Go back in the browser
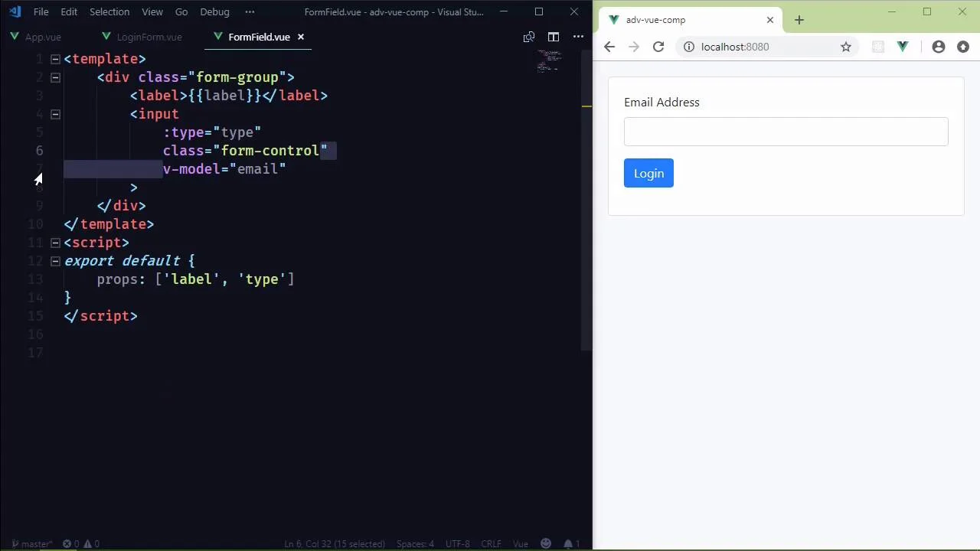The width and height of the screenshot is (980, 551). (609, 47)
